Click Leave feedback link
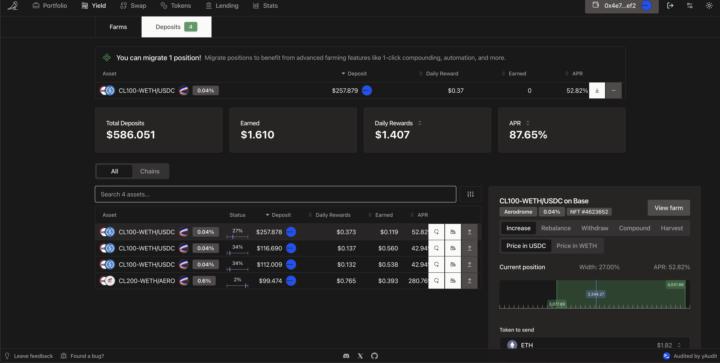The image size is (720, 363). coord(28,356)
